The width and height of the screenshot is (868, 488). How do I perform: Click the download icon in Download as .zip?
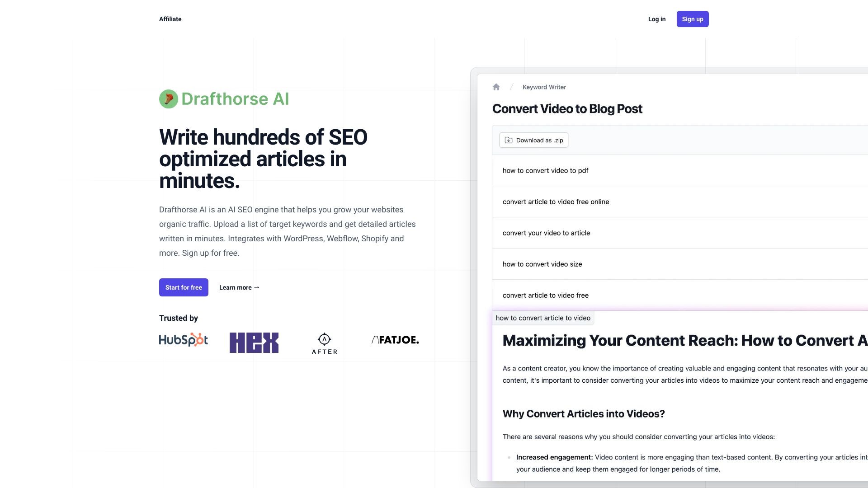pyautogui.click(x=509, y=141)
